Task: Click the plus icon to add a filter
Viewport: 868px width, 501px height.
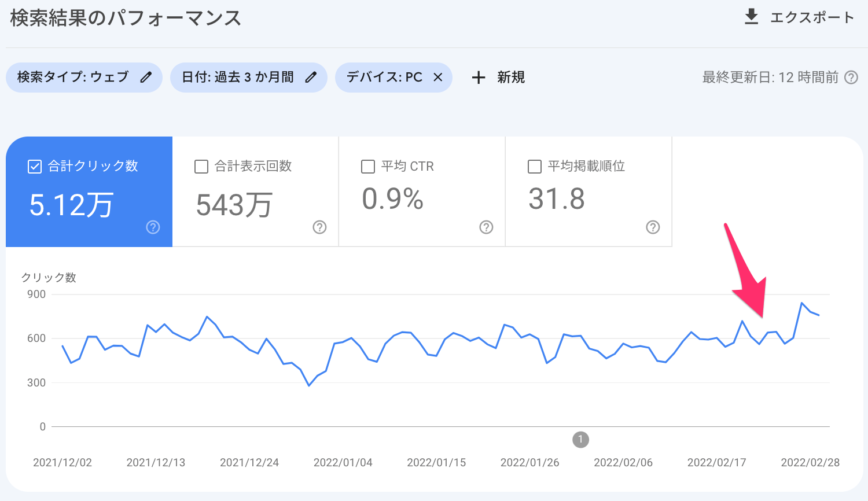Action: click(479, 78)
